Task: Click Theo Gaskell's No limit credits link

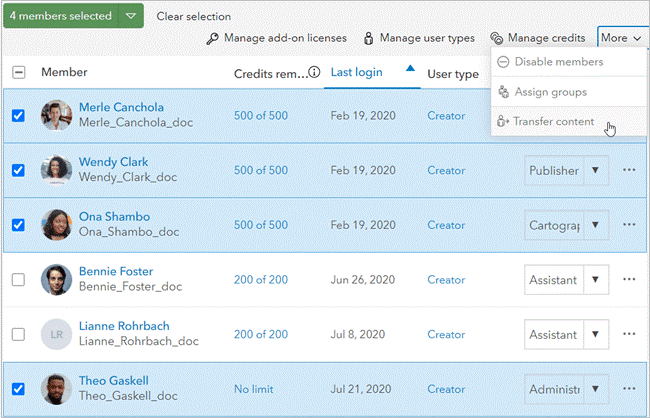Action: [x=254, y=388]
